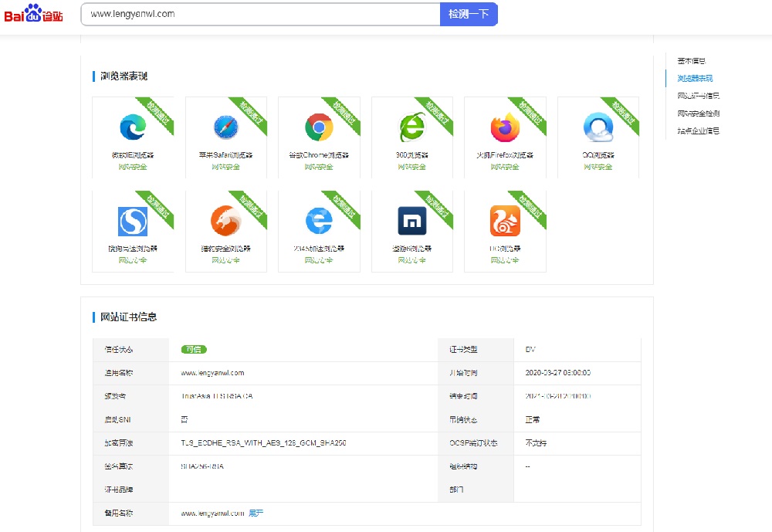772x532 pixels.
Task: Click green safety status under Chrome card
Action: click(319, 167)
